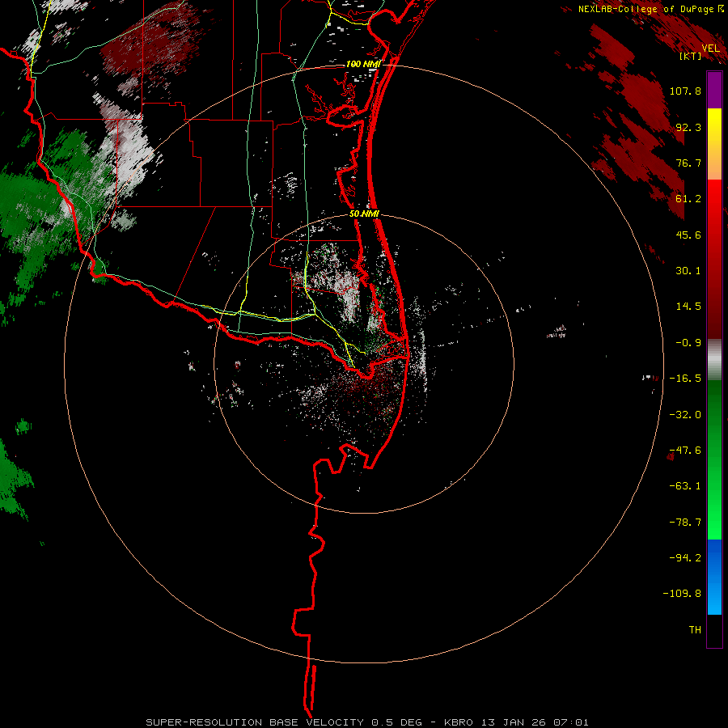Select the 14.5 scale value
The width and height of the screenshot is (728, 728).
point(688,307)
